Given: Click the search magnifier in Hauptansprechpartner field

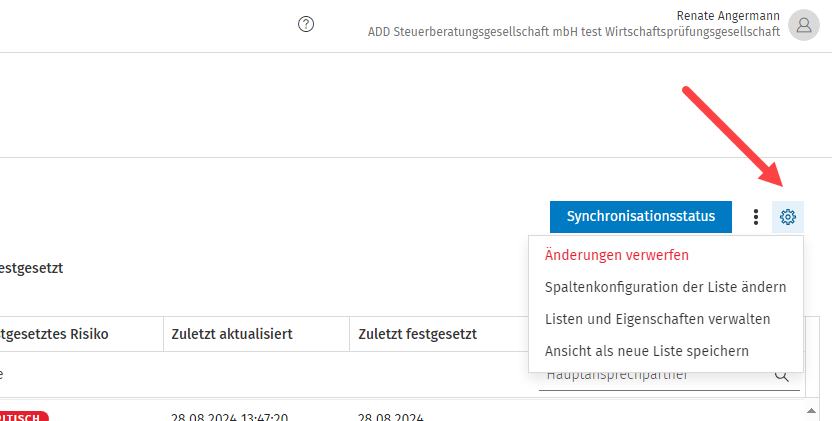Looking at the screenshot, I should [782, 375].
